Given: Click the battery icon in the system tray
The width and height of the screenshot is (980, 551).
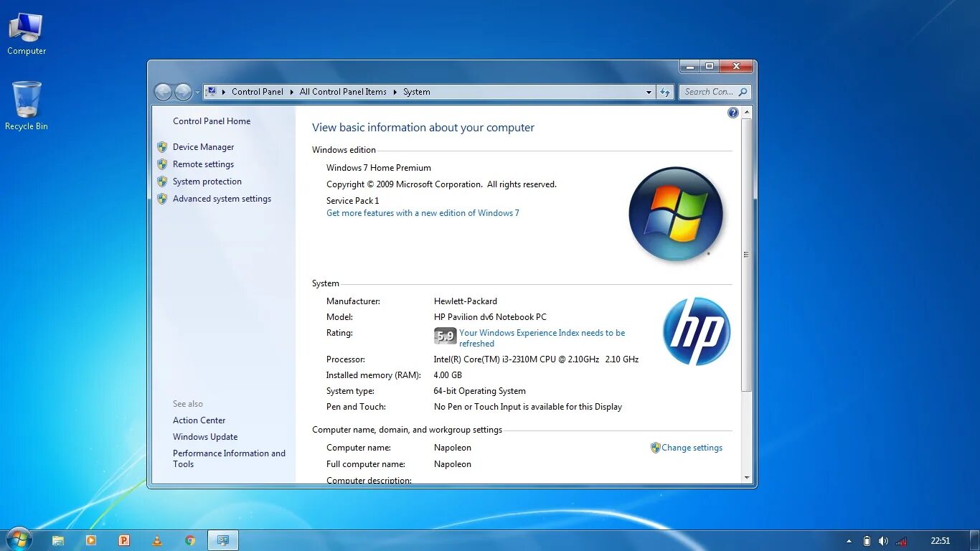Looking at the screenshot, I should pyautogui.click(x=866, y=541).
